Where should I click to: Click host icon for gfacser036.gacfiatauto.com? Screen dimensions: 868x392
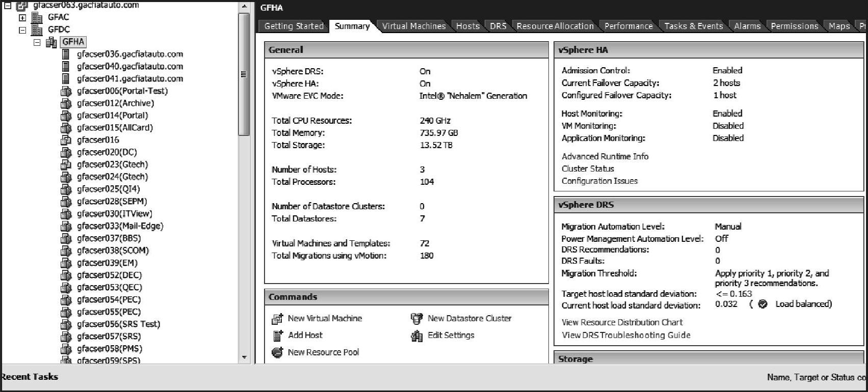[x=66, y=54]
